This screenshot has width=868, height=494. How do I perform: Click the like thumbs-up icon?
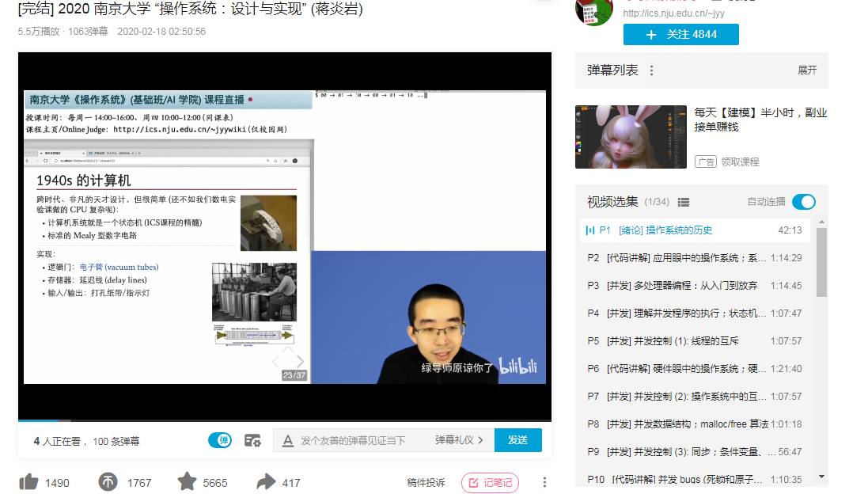(x=28, y=482)
